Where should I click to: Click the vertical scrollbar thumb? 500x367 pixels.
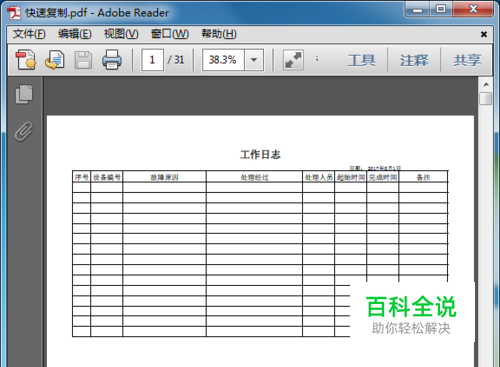[486, 99]
